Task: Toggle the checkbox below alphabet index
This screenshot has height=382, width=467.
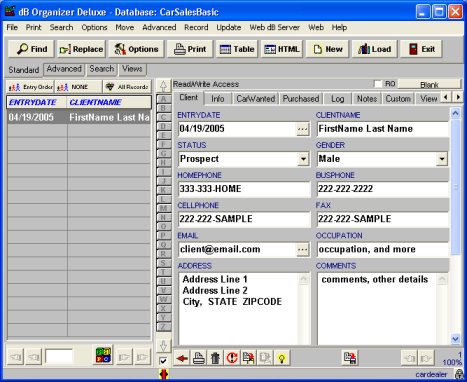Action: [163, 361]
